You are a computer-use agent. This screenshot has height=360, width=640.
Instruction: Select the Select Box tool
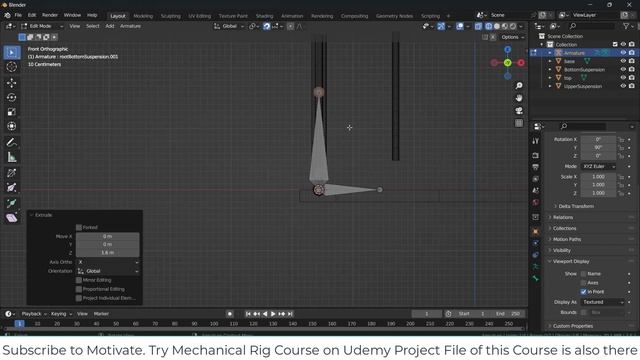tap(11, 53)
